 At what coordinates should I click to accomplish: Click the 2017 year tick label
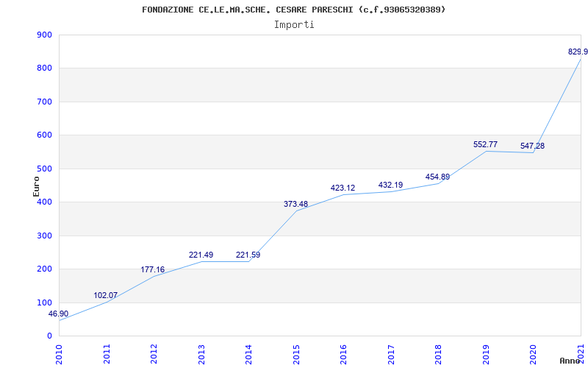pyautogui.click(x=392, y=355)
